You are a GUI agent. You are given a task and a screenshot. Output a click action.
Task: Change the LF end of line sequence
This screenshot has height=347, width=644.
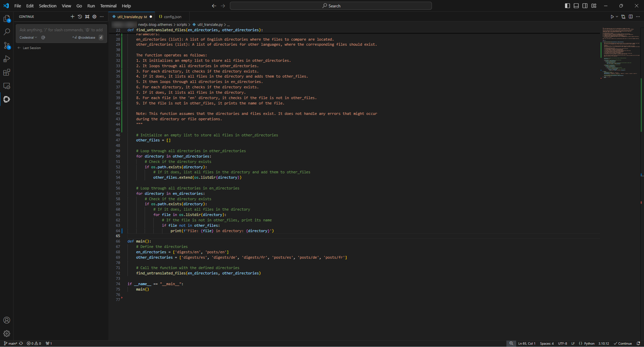click(573, 343)
